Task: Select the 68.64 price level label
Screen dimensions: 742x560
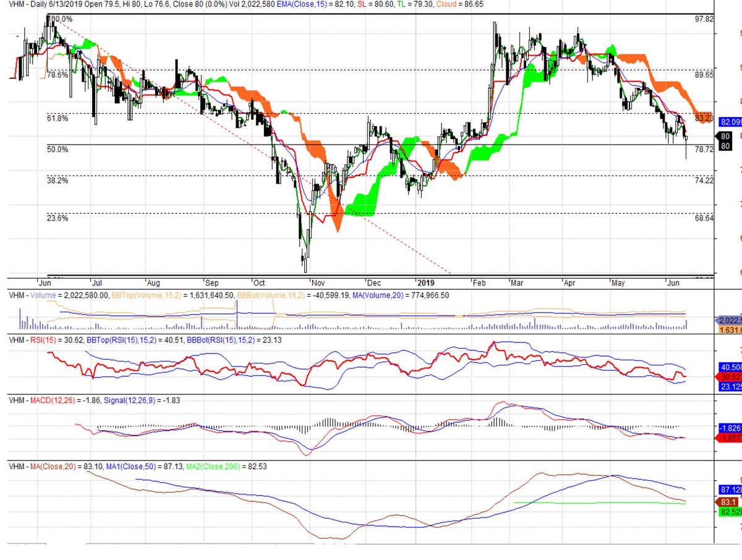Action: pyautogui.click(x=704, y=218)
